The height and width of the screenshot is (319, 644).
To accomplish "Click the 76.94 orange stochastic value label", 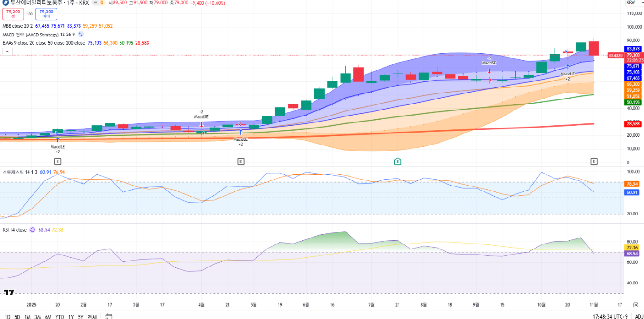I will (x=631, y=184).
